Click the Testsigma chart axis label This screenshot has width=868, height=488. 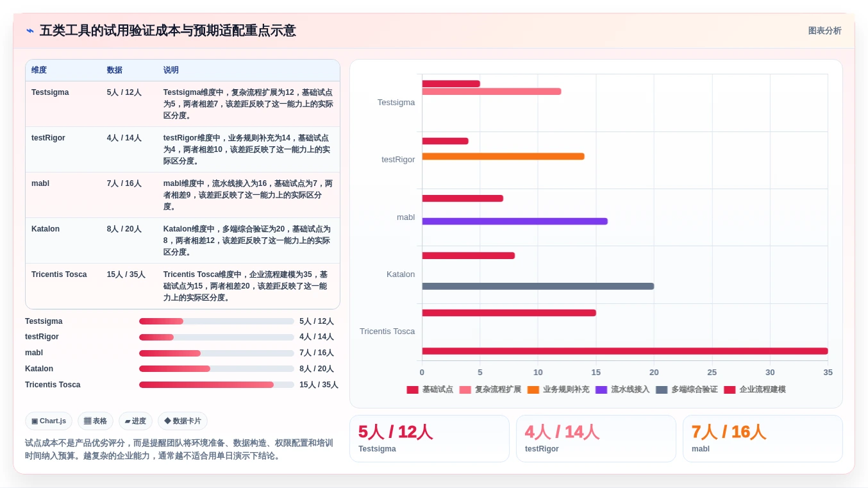tap(396, 103)
